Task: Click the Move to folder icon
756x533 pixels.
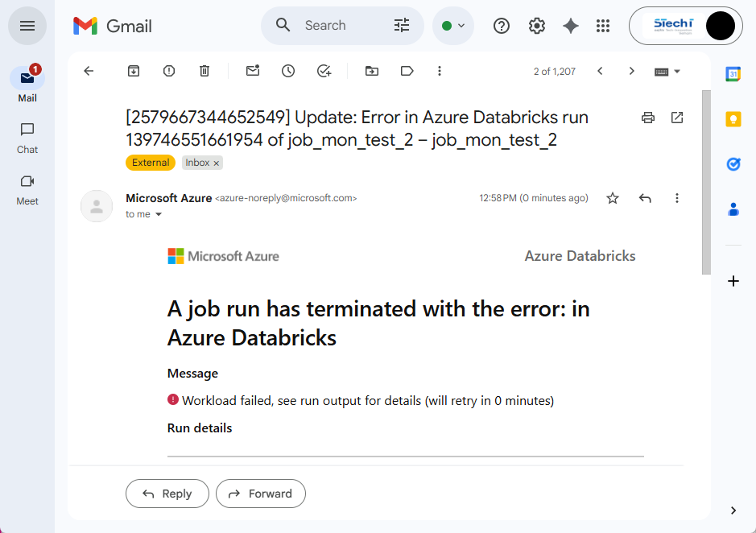Action: click(372, 71)
